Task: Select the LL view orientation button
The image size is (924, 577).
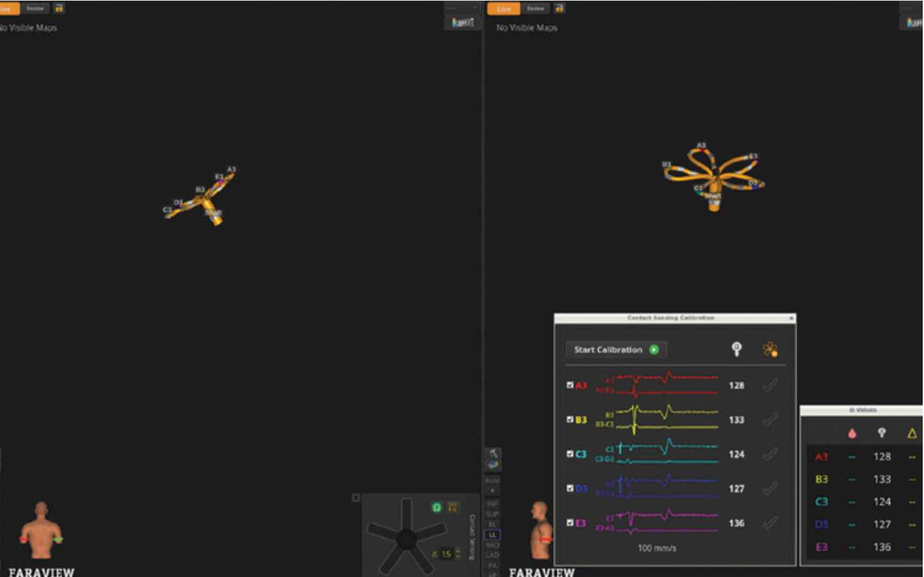Action: click(x=492, y=534)
